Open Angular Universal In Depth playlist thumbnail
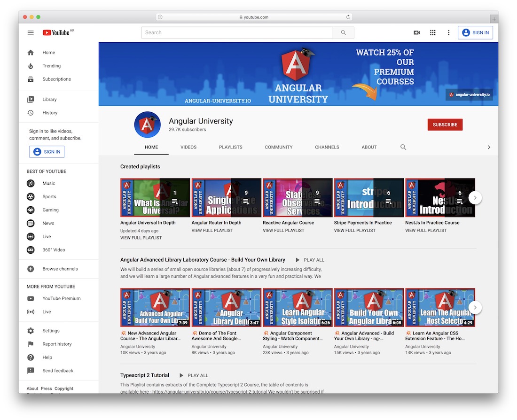 click(x=155, y=197)
